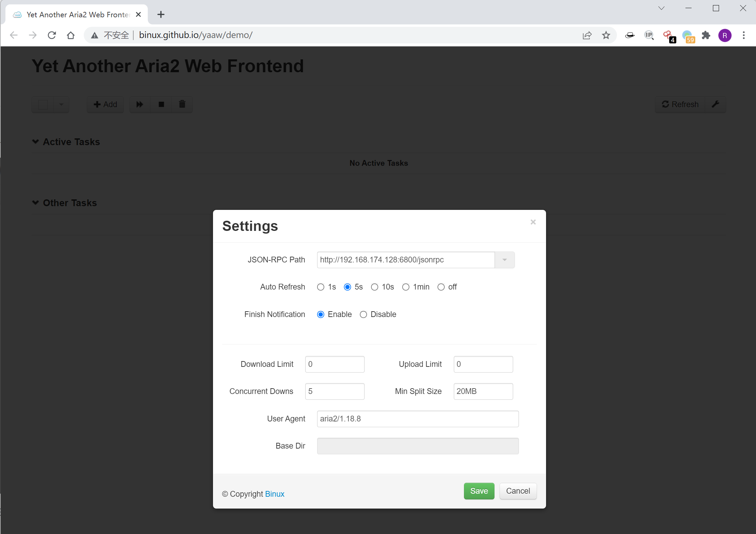Click the browser reload icon

pyautogui.click(x=52, y=35)
